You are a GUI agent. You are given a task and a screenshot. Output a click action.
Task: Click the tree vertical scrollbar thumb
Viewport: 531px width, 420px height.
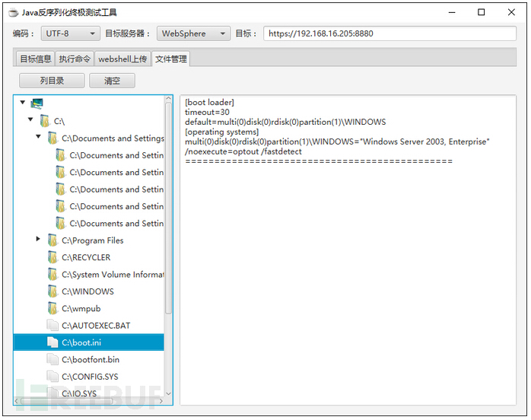click(x=168, y=208)
